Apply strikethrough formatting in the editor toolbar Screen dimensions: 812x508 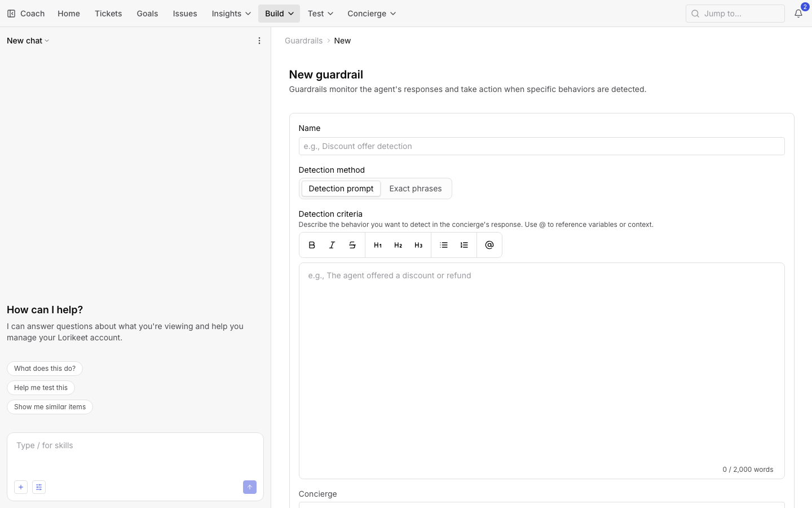[352, 245]
